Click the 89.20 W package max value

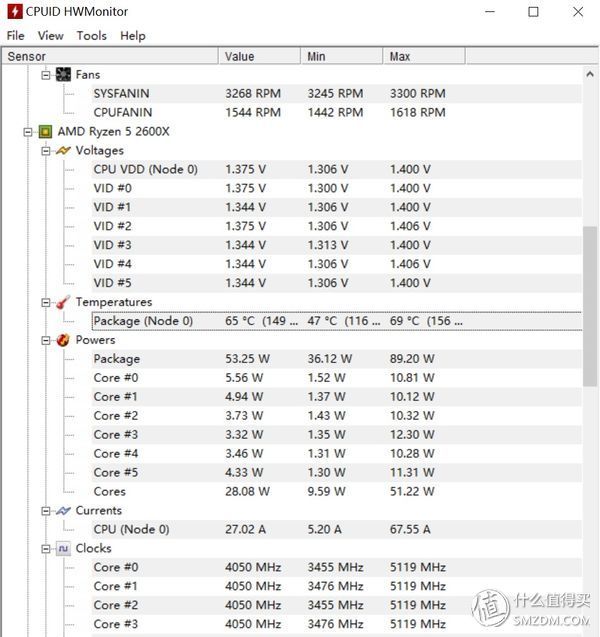412,359
